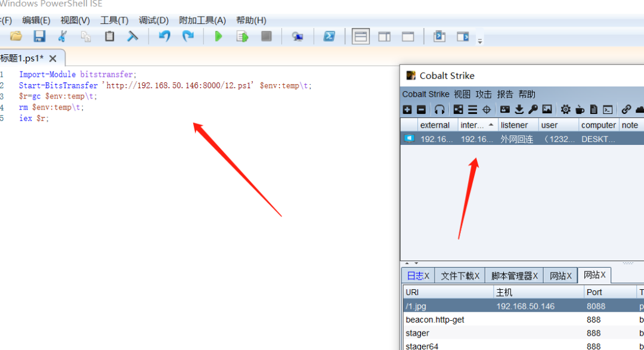The image size is (644, 350).
Task: Close the 标题1.ps1 script tab
Action: pos(52,59)
